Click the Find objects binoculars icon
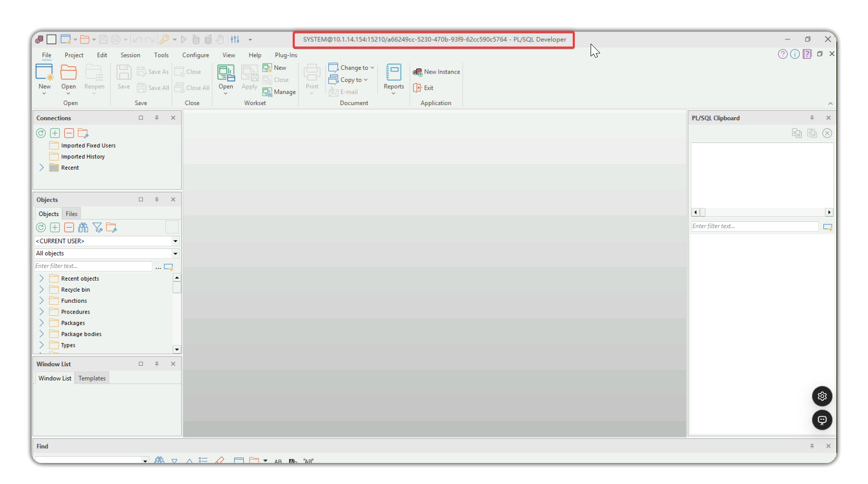 (x=83, y=228)
